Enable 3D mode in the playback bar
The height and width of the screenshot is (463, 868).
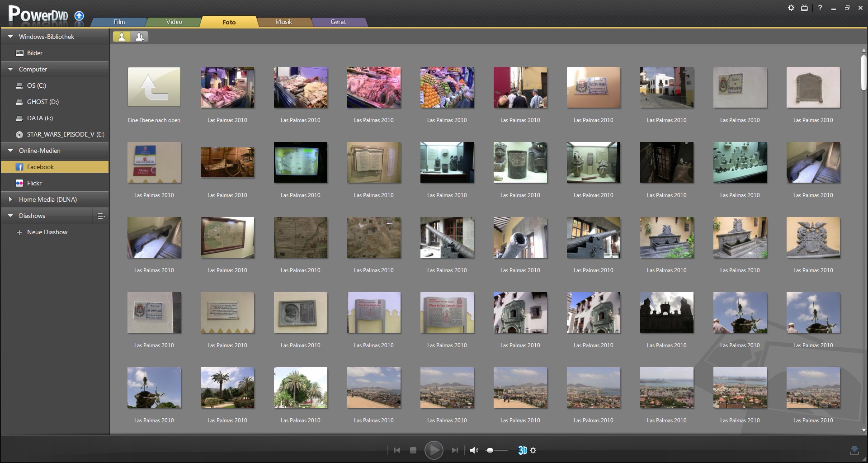[x=523, y=450]
